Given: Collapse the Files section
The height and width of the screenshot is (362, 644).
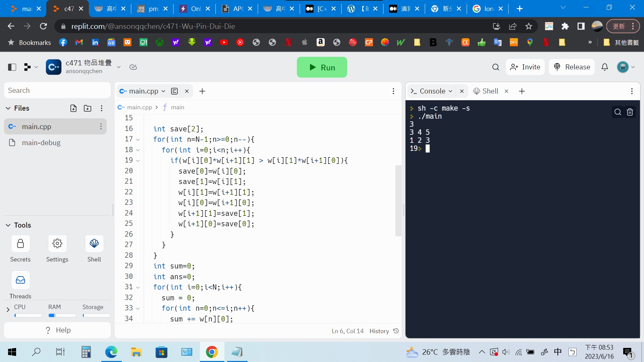Looking at the screenshot, I should [x=8, y=108].
